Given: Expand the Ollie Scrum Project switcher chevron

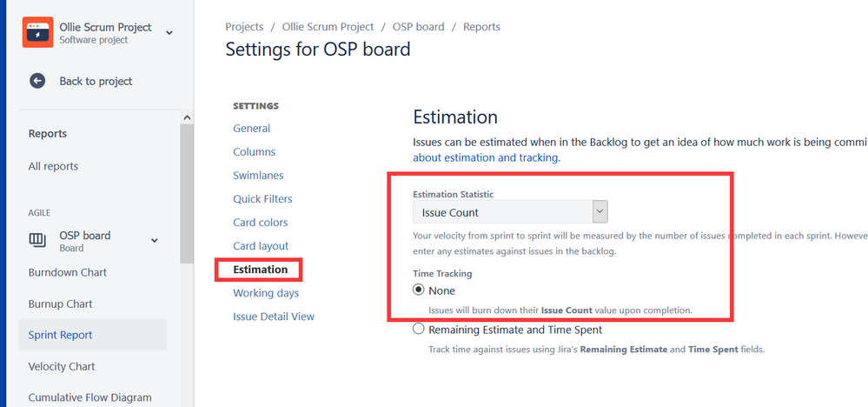Looking at the screenshot, I should pyautogui.click(x=169, y=33).
